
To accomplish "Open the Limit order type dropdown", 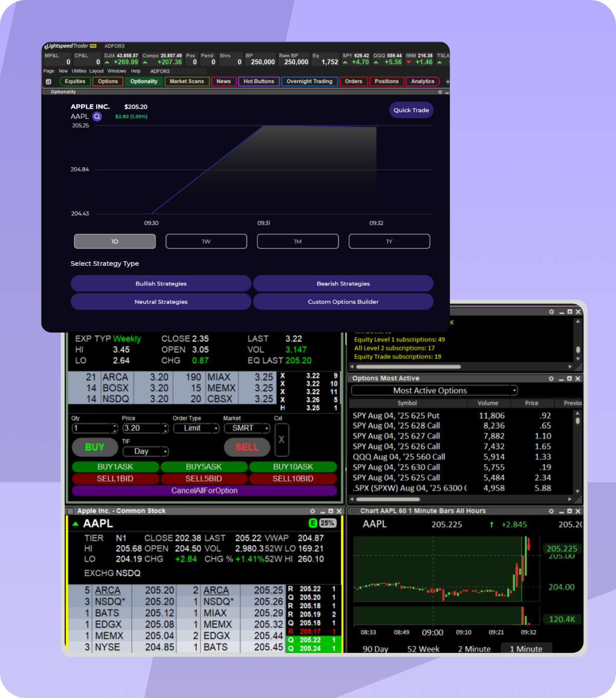I will tap(196, 428).
